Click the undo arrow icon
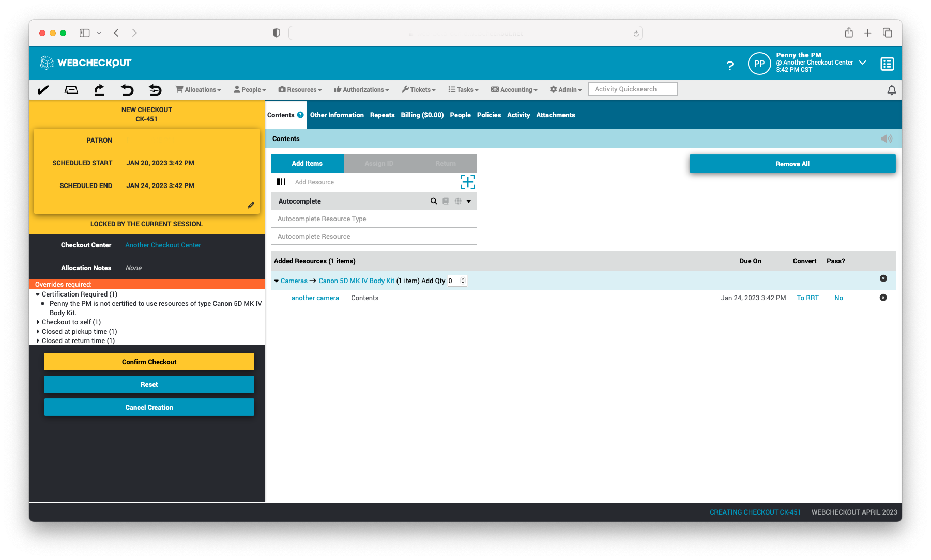The image size is (931, 560). click(x=127, y=89)
